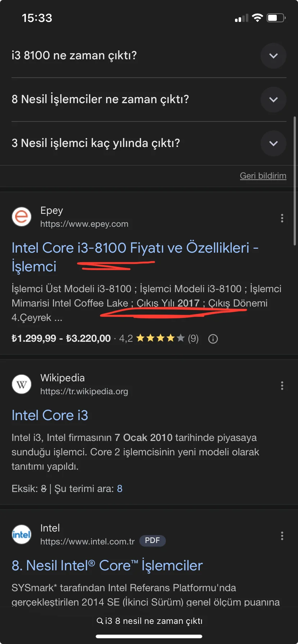The width and height of the screenshot is (298, 644).
Task: Tap the Wikipedia site favicon
Action: tap(22, 384)
